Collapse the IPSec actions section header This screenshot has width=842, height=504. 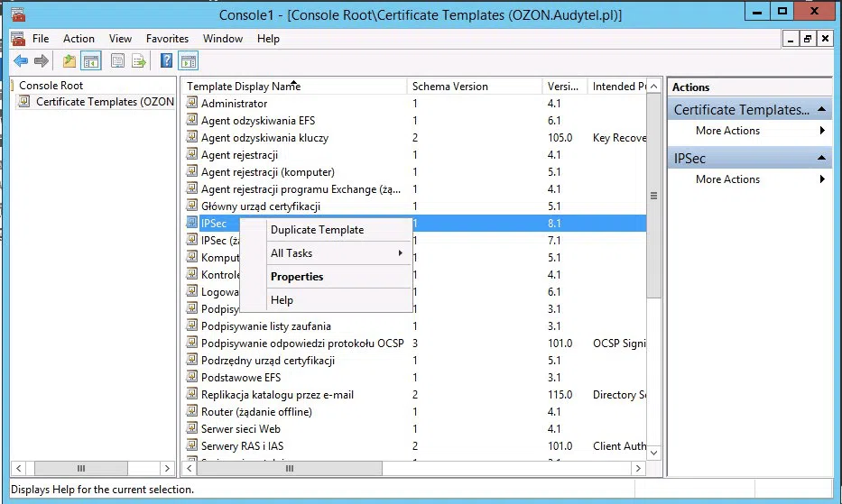tap(821, 159)
